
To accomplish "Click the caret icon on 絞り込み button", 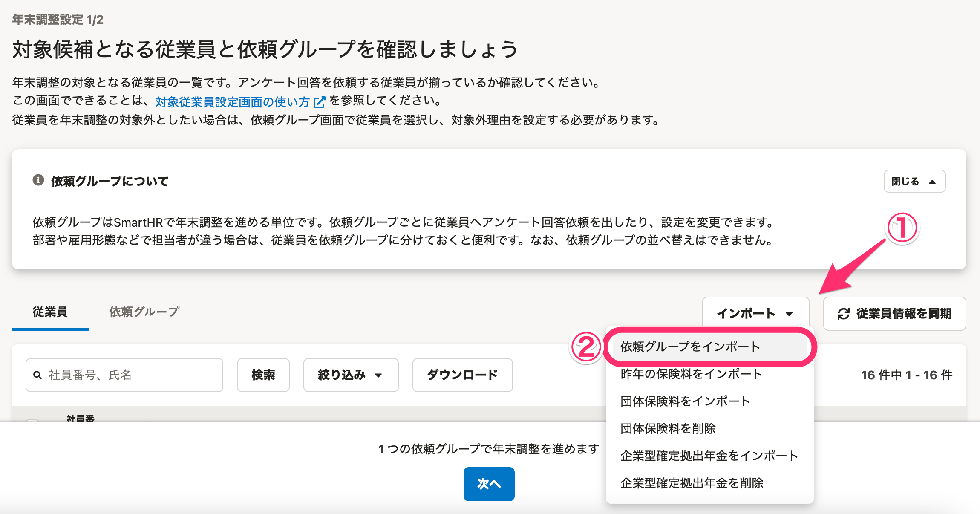I will (x=378, y=375).
